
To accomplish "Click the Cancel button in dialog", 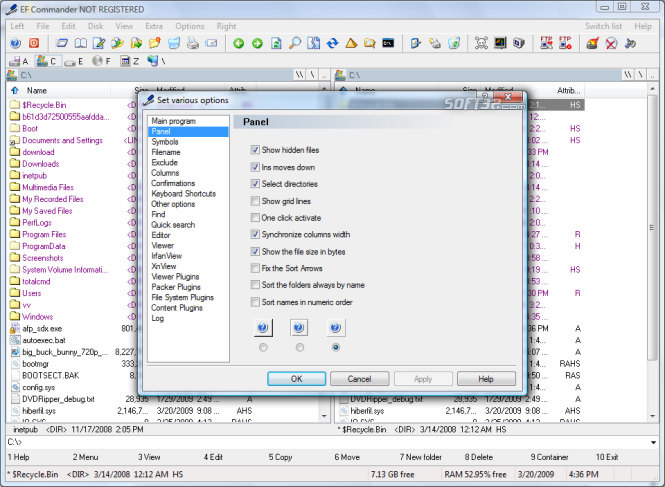I will pos(360,379).
